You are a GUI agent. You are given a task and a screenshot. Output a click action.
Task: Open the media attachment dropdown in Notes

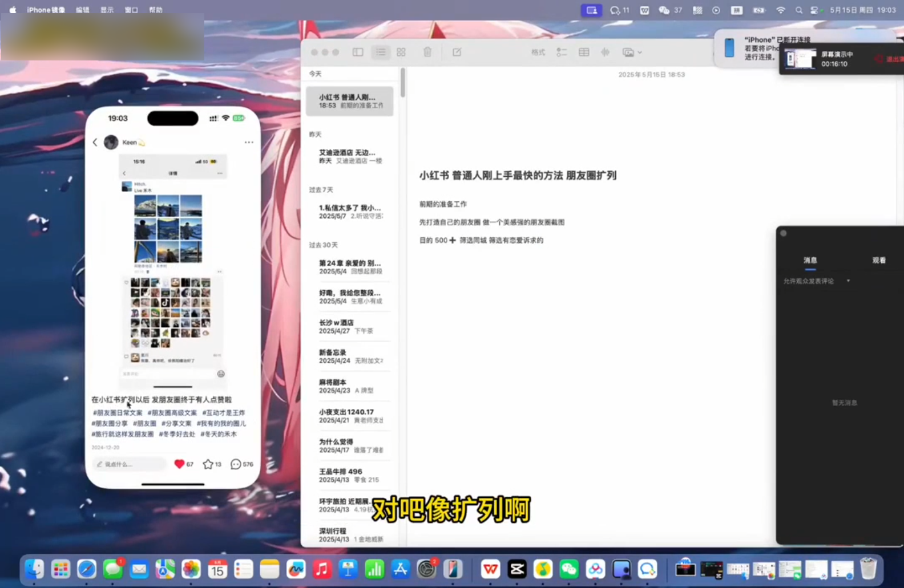click(632, 52)
